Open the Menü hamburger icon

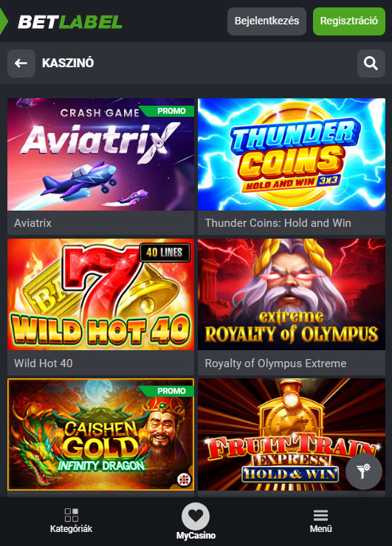(x=320, y=516)
